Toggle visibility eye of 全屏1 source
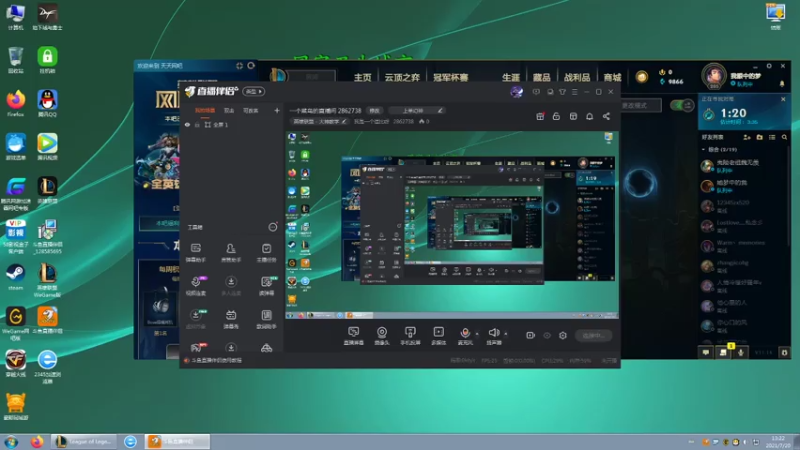The height and width of the screenshot is (450, 800). click(x=187, y=124)
